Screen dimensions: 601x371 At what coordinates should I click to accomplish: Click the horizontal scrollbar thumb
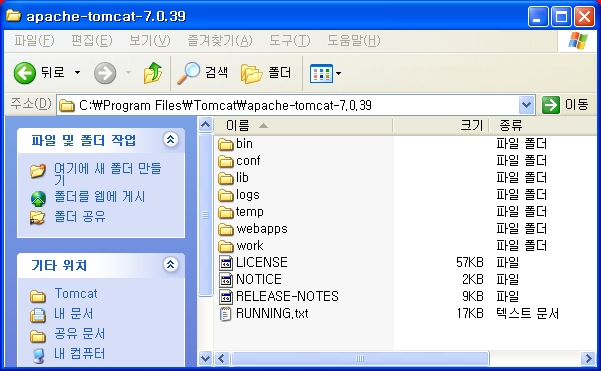(360, 359)
